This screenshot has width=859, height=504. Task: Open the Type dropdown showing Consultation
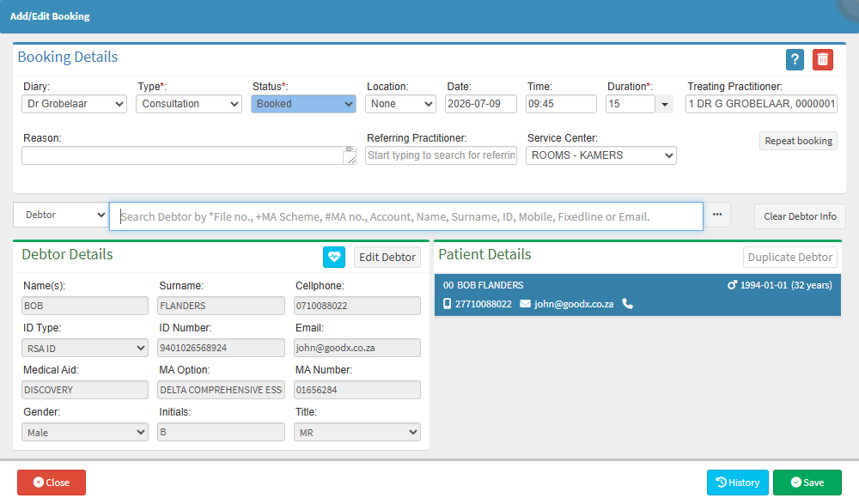188,104
